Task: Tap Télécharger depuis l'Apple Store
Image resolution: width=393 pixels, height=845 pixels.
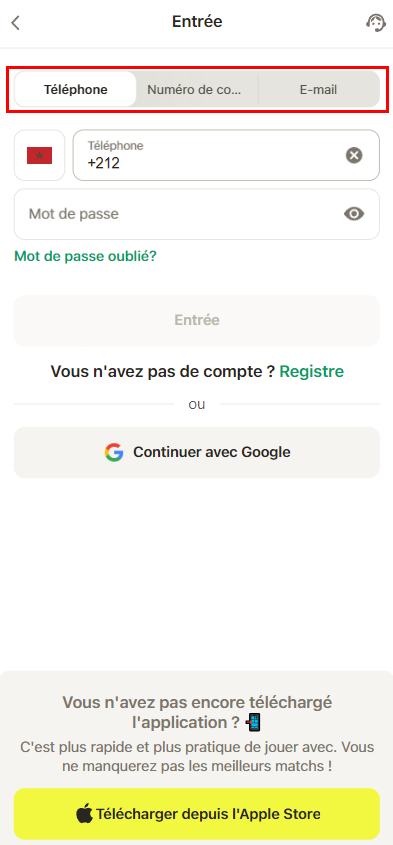Action: click(x=197, y=814)
